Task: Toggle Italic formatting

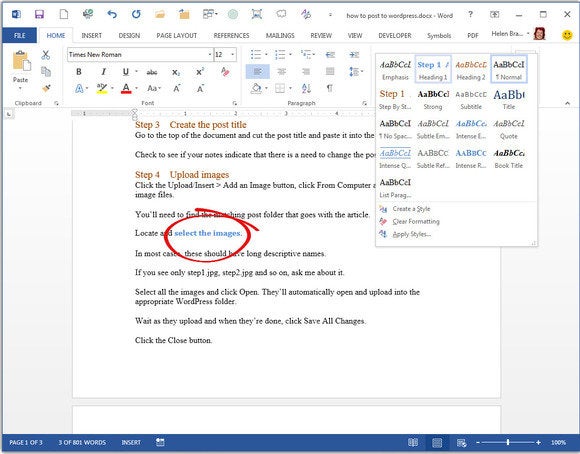Action: click(x=104, y=72)
